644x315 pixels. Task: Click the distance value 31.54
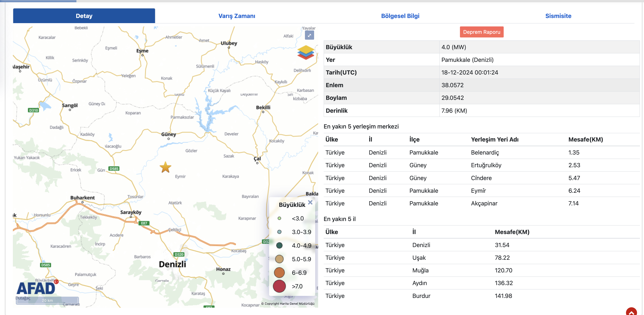coord(502,245)
